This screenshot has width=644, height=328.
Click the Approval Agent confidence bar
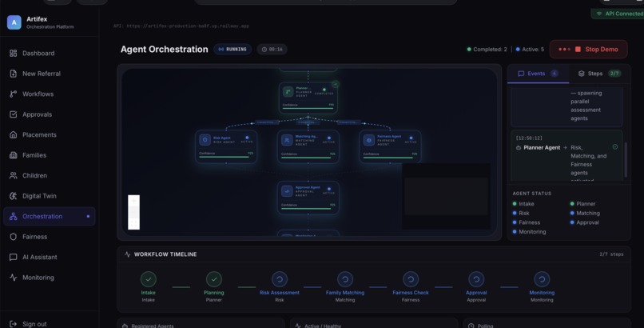tap(308, 209)
